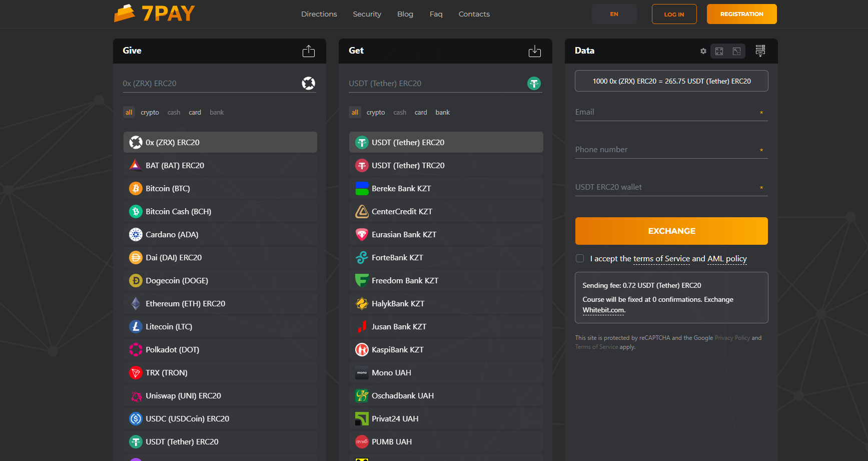Choose Dai (DAI) ERC20 to give
The height and width of the screenshot is (461, 868).
220,257
